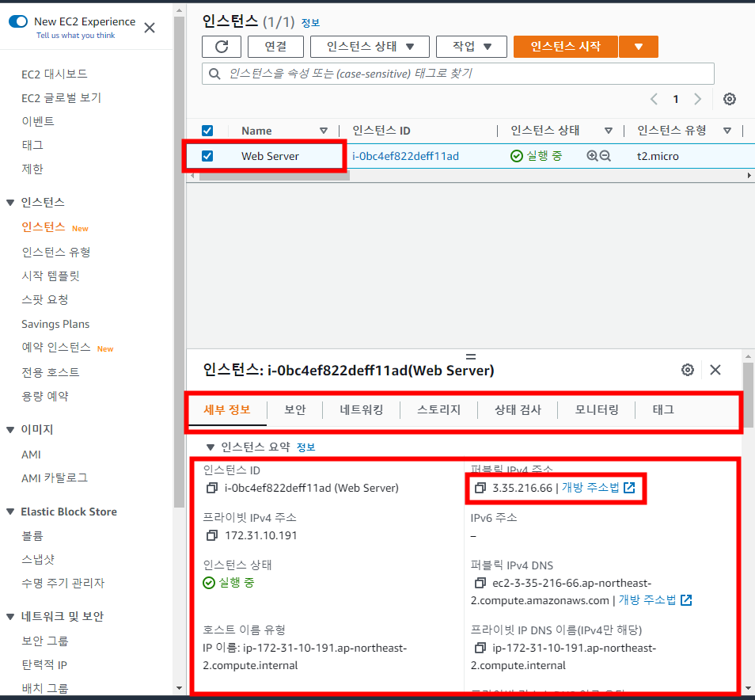Switch to 스토리지 tab
Image resolution: width=755 pixels, height=700 pixels.
pos(438,410)
